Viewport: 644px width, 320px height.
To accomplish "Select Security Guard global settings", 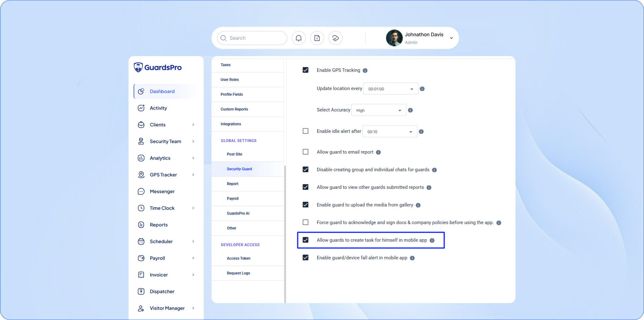I will 248,169.
